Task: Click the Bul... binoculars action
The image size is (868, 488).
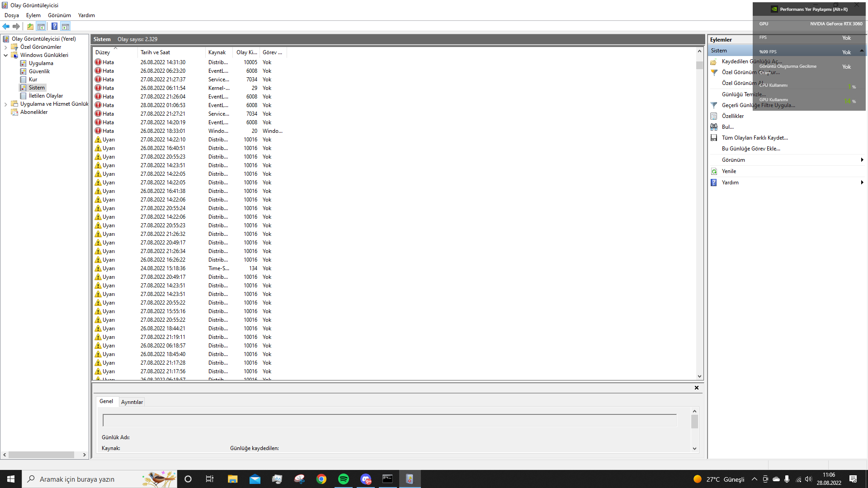Action: [727, 127]
